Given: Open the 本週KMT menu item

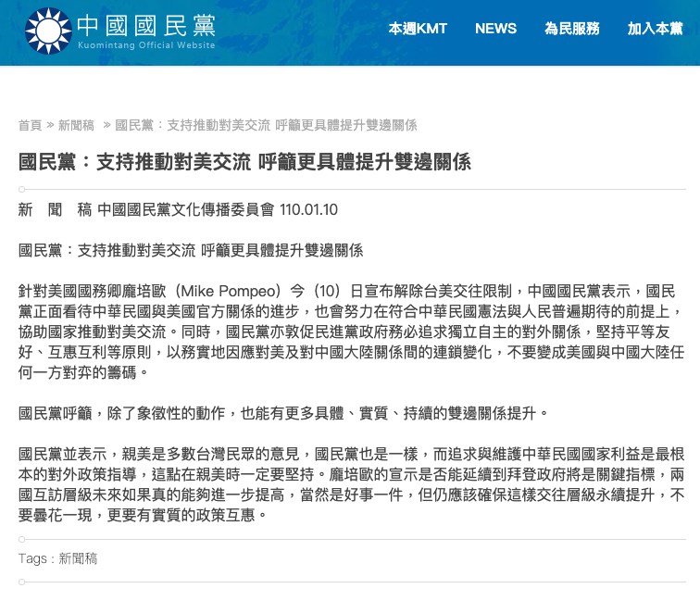Looking at the screenshot, I should 418,29.
